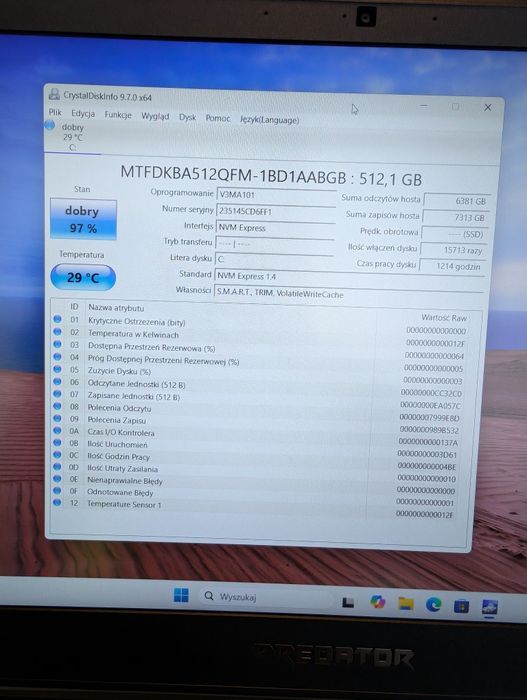This screenshot has height=700, width=527.
Task: Click the status dot for Polecenia Zapisu
Action: tap(57, 418)
